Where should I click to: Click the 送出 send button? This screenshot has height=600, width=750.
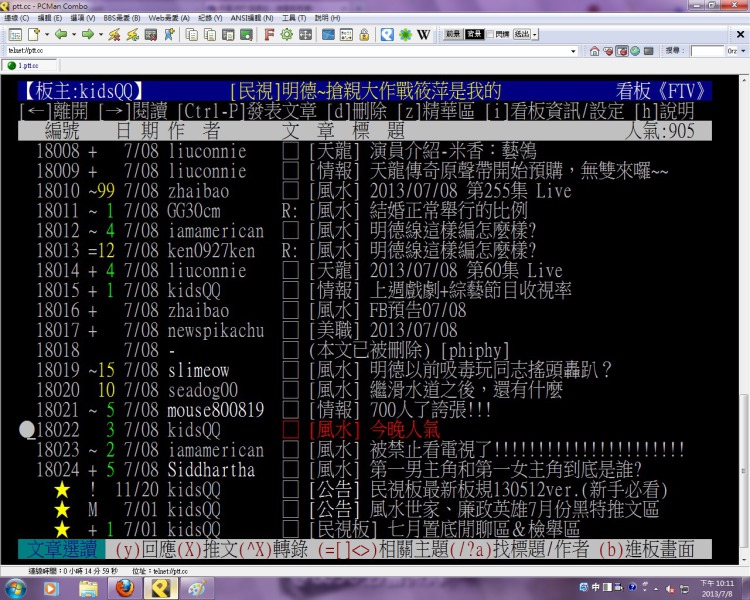coord(522,34)
